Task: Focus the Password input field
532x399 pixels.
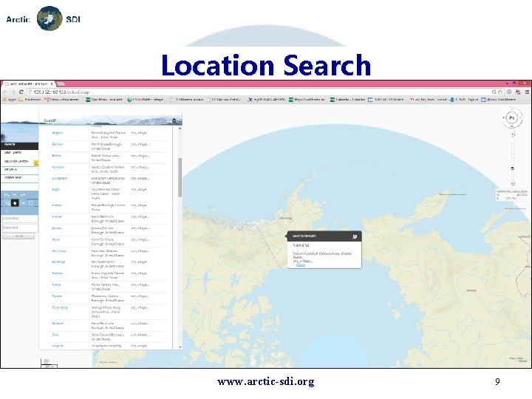Action: point(20,228)
